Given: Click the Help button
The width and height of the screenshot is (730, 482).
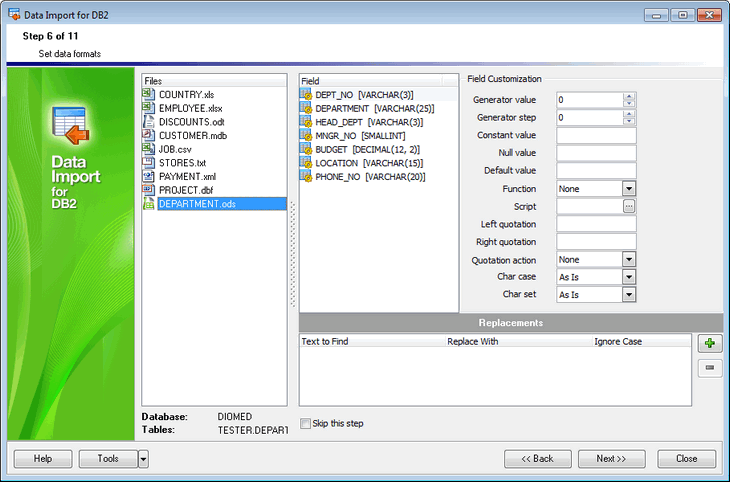Looking at the screenshot, I should (43, 459).
